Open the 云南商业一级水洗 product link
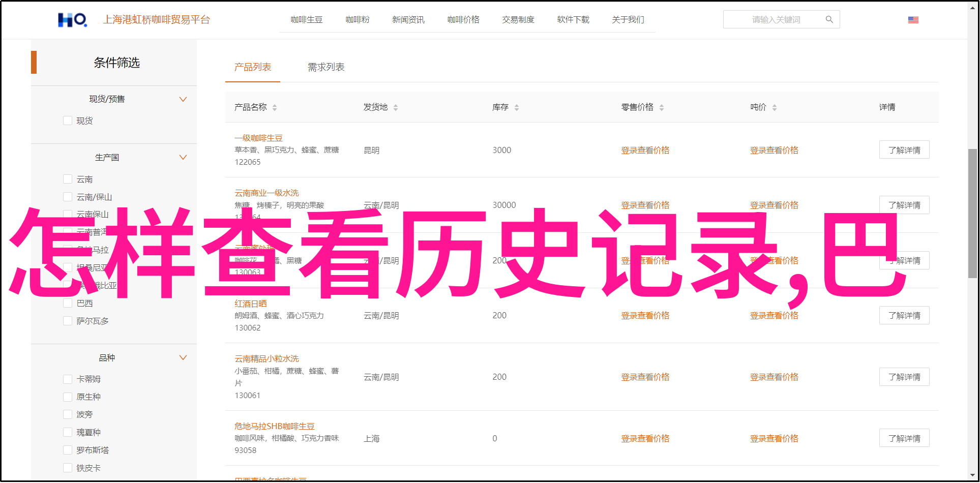Image resolution: width=980 pixels, height=483 pixels. (x=266, y=193)
